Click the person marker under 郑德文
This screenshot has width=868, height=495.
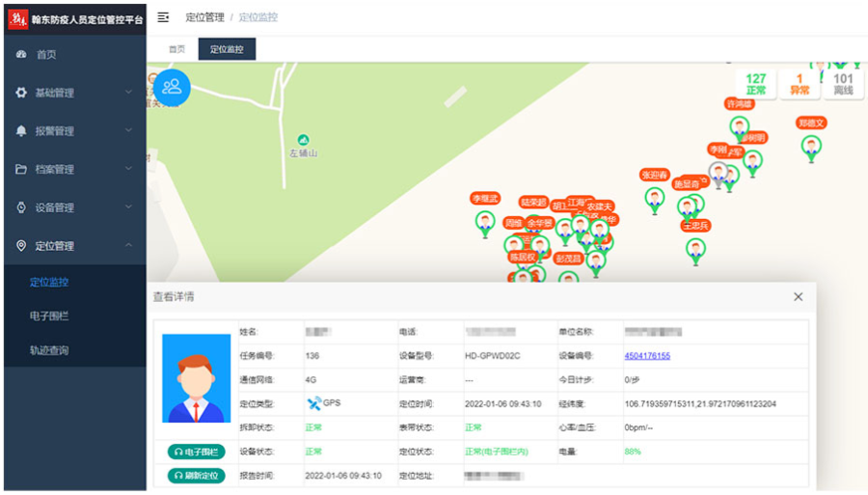811,149
